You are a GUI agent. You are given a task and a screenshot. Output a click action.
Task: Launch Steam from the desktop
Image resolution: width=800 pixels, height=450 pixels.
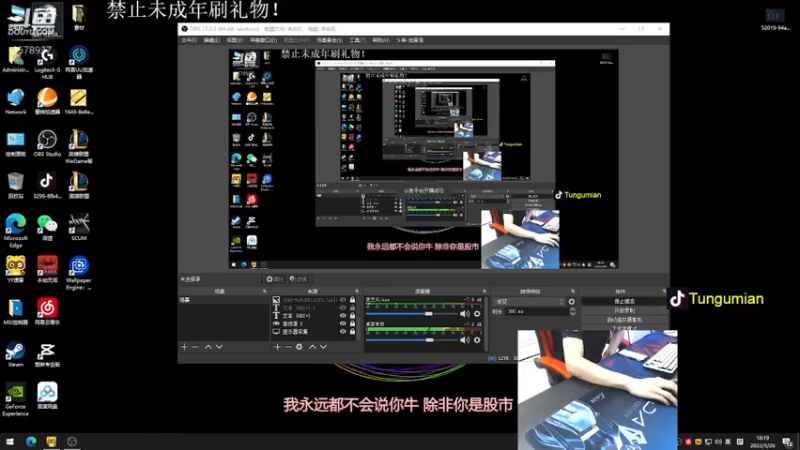15,354
